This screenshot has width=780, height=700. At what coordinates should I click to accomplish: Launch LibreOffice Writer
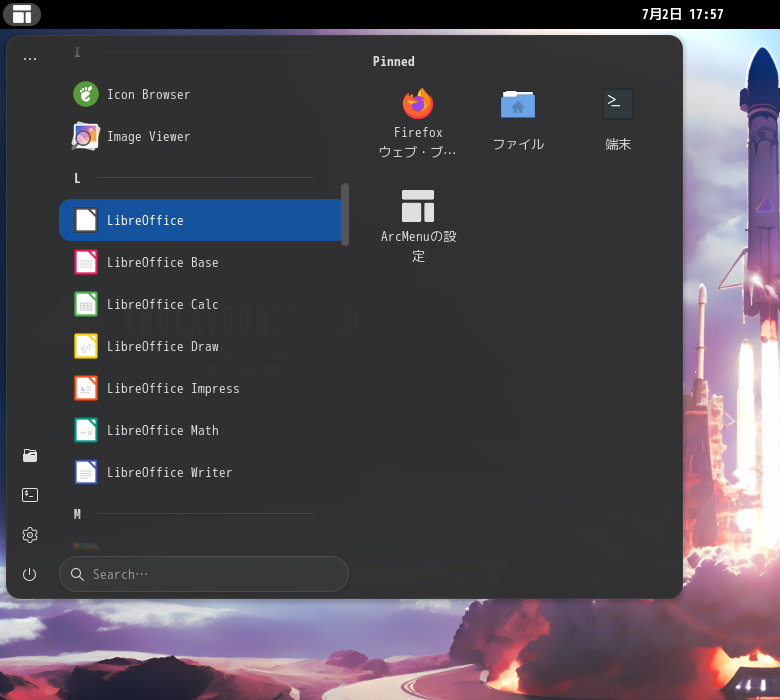[x=200, y=472]
